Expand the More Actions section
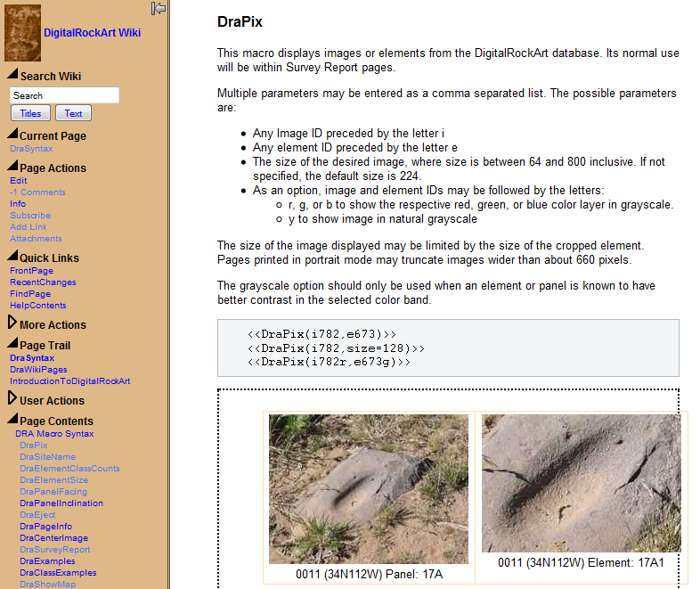 coord(12,323)
